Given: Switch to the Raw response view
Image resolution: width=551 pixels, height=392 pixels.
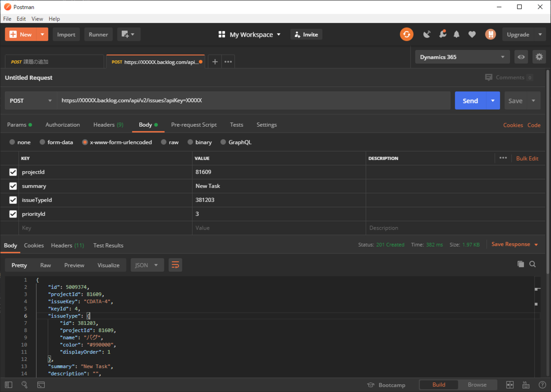Looking at the screenshot, I should point(45,265).
